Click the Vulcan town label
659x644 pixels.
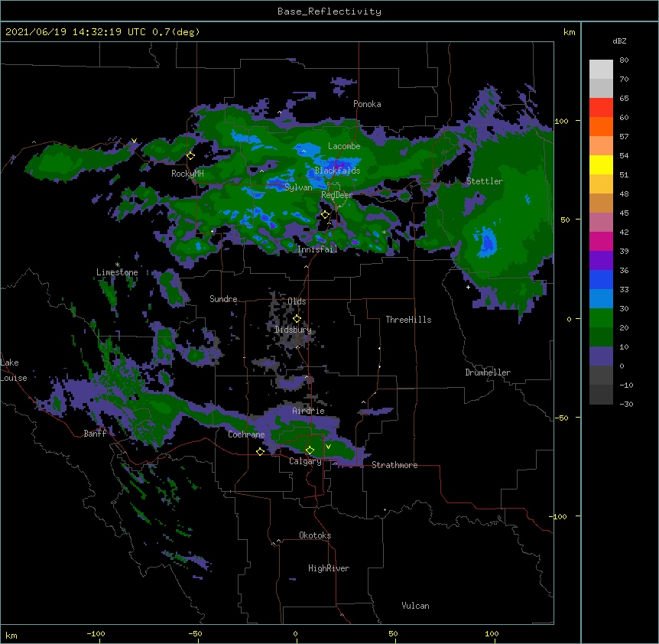pyautogui.click(x=415, y=606)
